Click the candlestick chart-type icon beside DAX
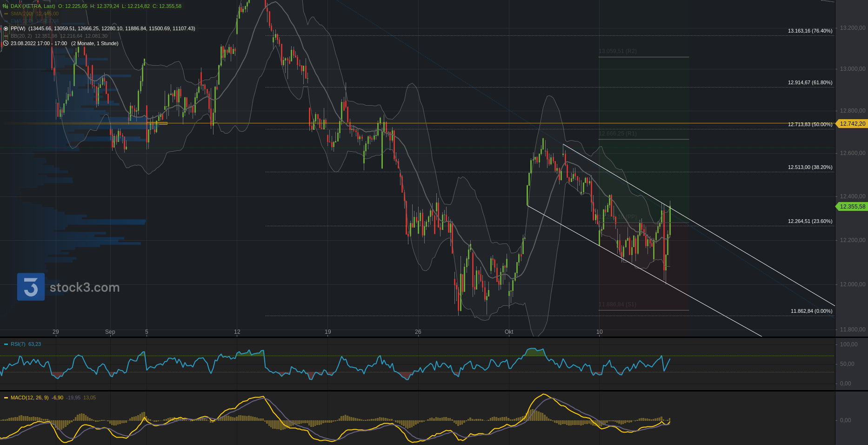This screenshot has height=445, width=868. [x=6, y=6]
